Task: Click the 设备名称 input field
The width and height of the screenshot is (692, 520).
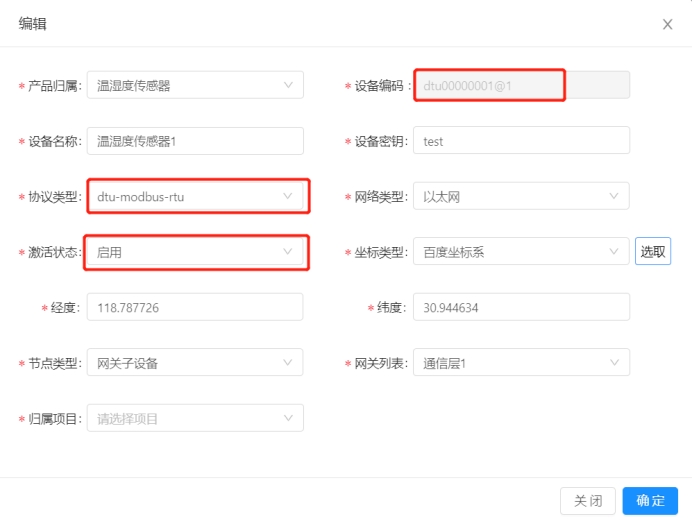Action: [195, 141]
